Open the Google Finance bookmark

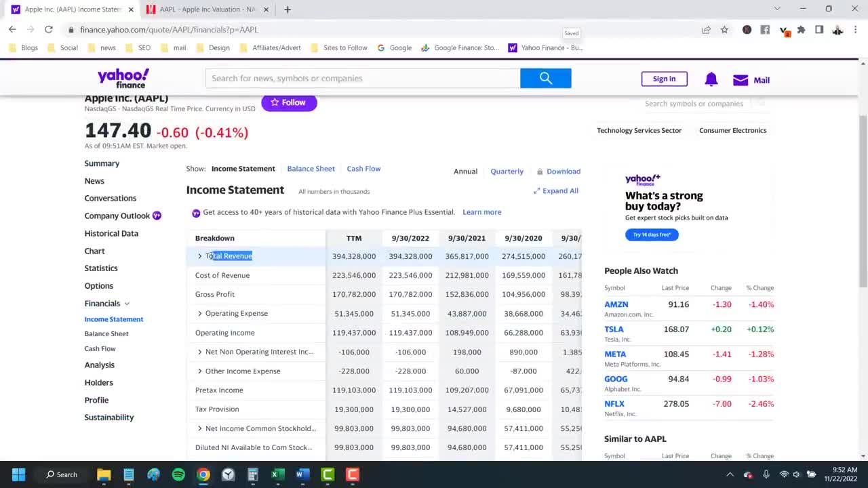(460, 48)
